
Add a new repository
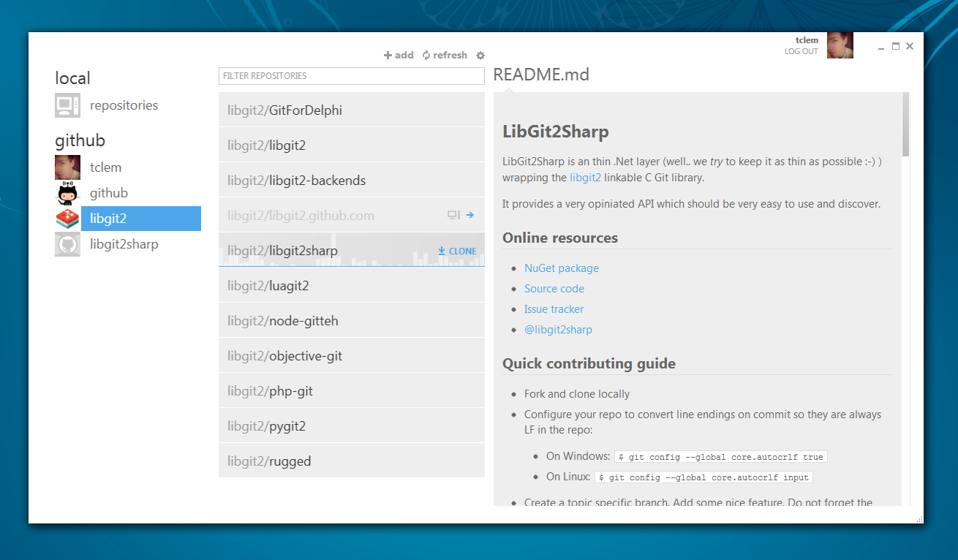pyautogui.click(x=399, y=56)
